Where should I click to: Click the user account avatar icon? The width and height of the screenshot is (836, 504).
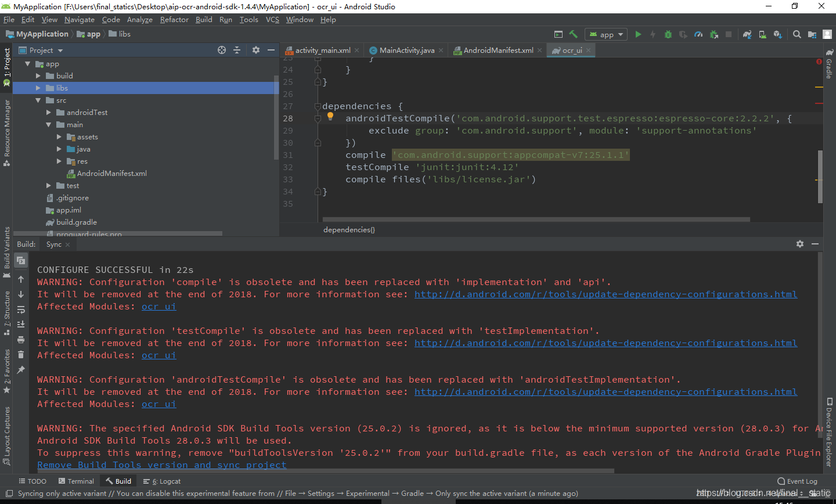827,34
